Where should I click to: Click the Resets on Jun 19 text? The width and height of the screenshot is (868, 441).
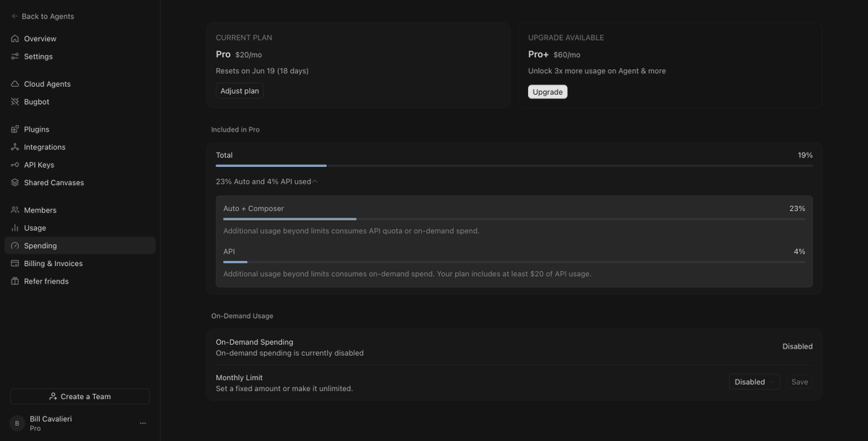(262, 71)
